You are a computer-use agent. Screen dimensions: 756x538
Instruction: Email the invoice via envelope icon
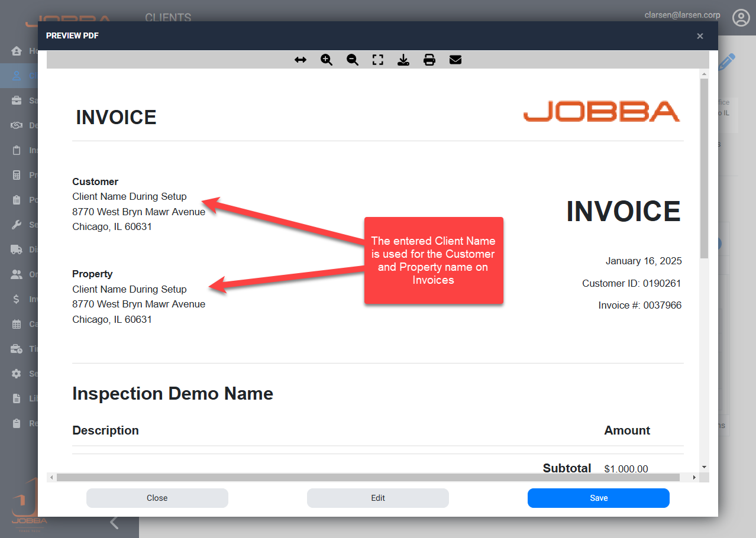[455, 60]
